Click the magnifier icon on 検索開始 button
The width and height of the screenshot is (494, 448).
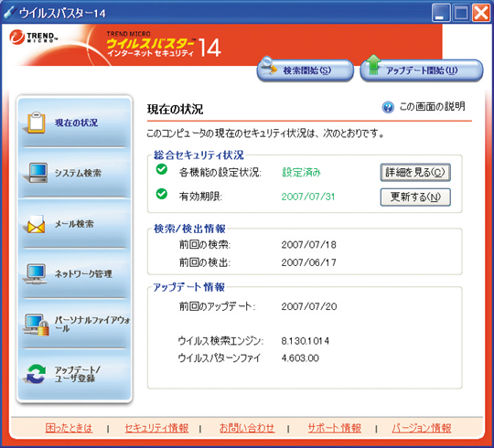[269, 66]
